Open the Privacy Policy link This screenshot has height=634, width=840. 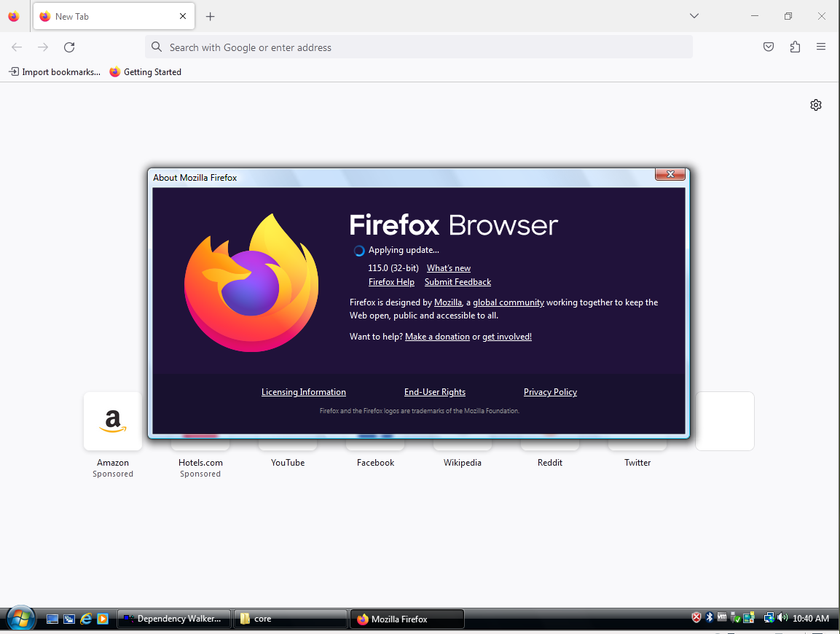pos(550,392)
